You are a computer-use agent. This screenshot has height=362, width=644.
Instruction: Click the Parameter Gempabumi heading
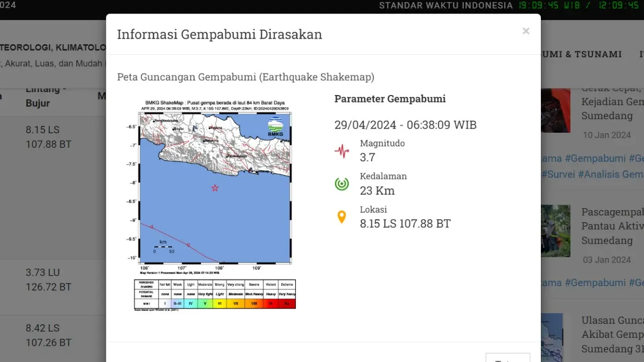[x=390, y=99]
